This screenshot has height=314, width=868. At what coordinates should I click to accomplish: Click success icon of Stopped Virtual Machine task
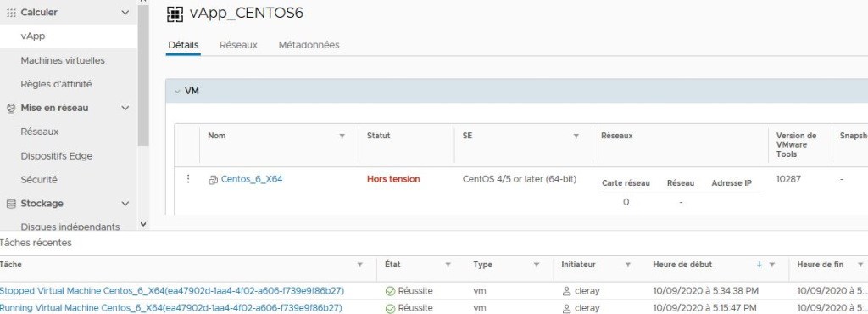(x=390, y=291)
